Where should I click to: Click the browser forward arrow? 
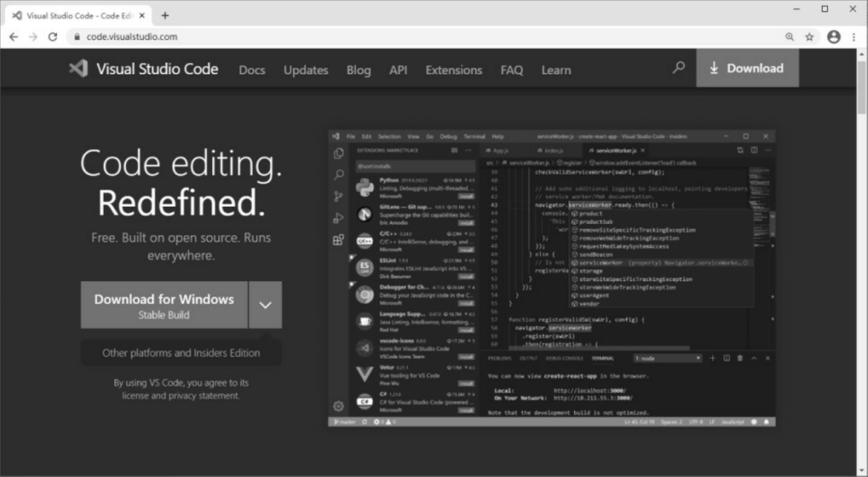[33, 37]
